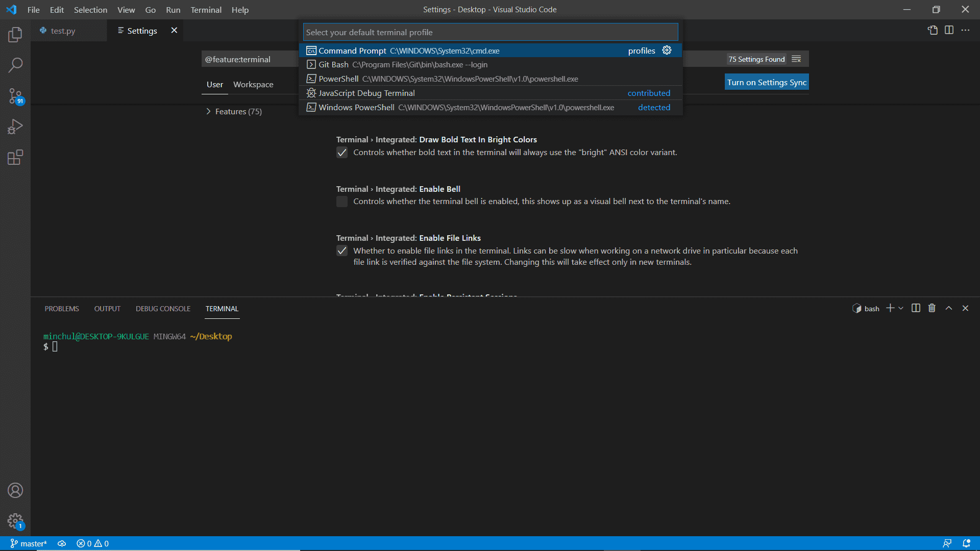
Task: Open the Extensions view
Action: (15, 157)
